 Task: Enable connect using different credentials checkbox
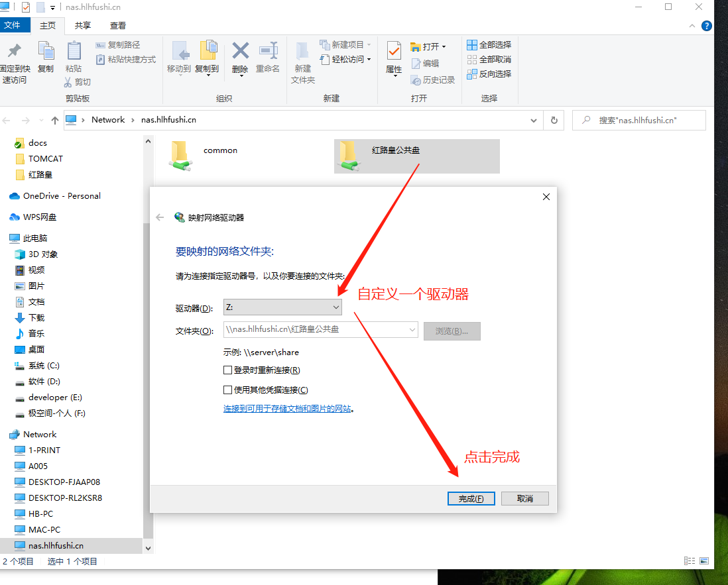(228, 390)
